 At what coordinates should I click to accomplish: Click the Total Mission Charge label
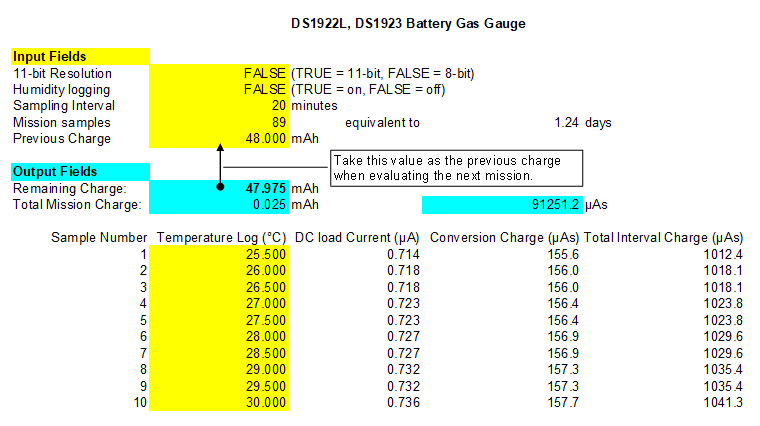point(77,205)
